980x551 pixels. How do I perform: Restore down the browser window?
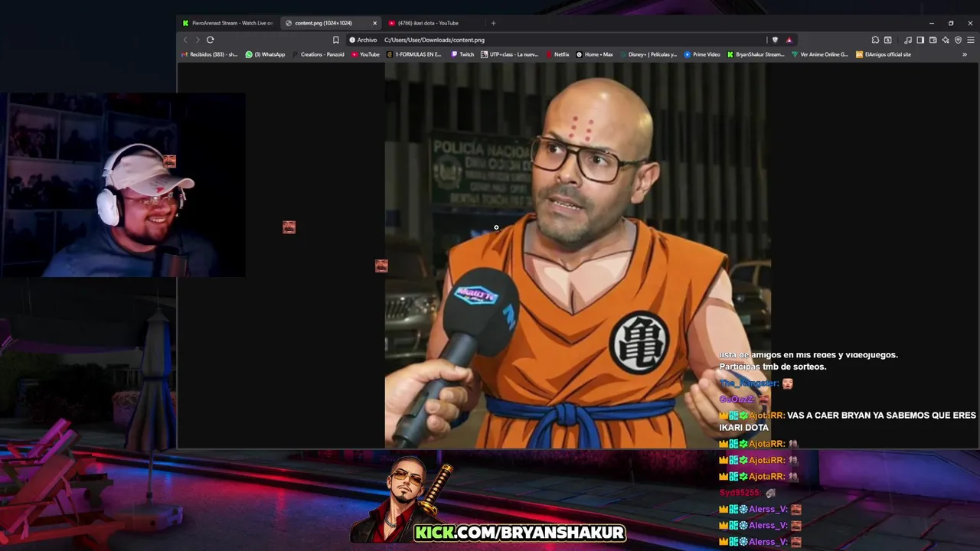coord(951,23)
